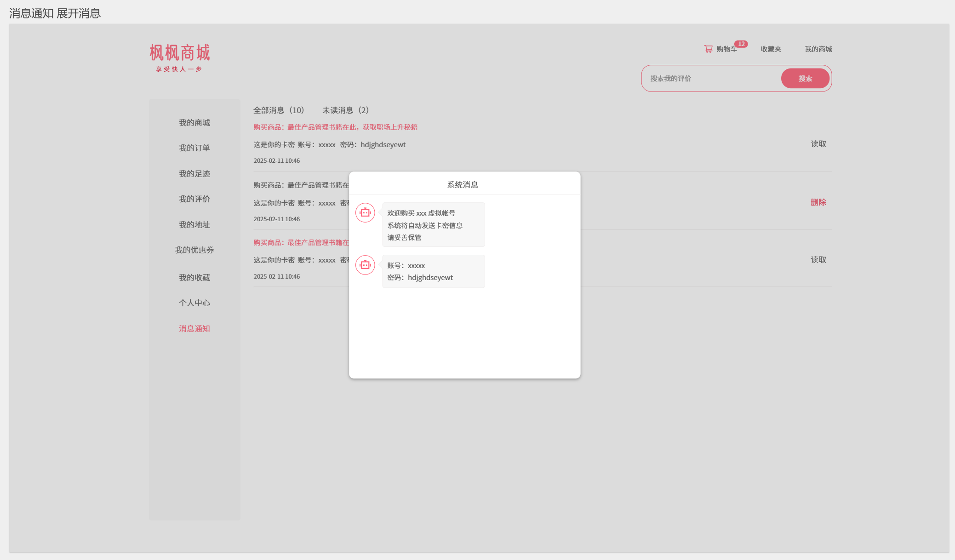Select 我的足迹 in the sidebar
This screenshot has height=560, width=955.
(194, 174)
